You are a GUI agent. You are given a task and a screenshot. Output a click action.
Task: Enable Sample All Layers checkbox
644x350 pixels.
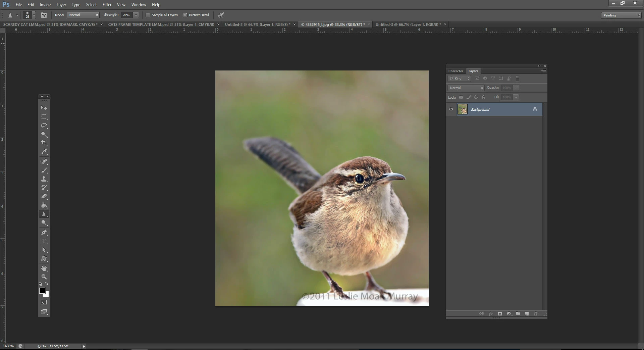[148, 15]
